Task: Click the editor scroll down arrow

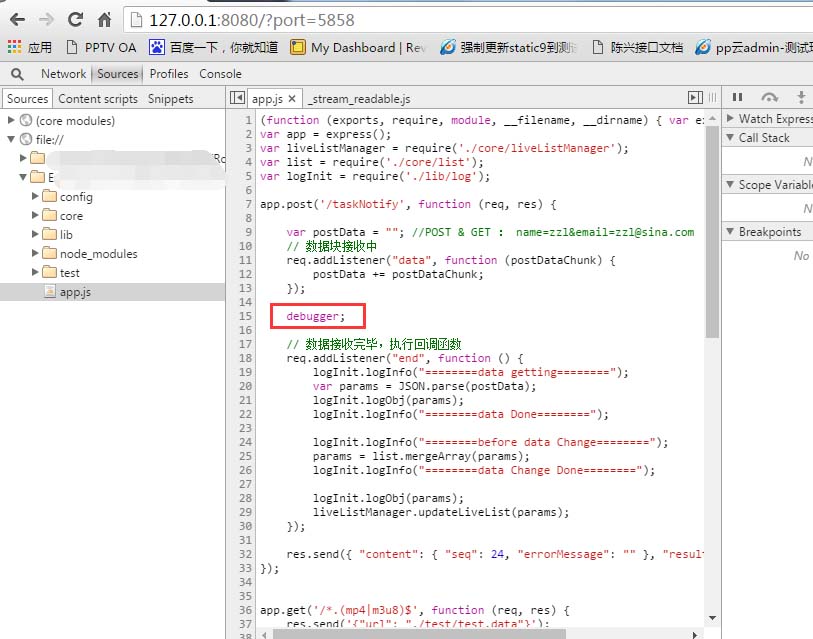Action: pos(712,618)
